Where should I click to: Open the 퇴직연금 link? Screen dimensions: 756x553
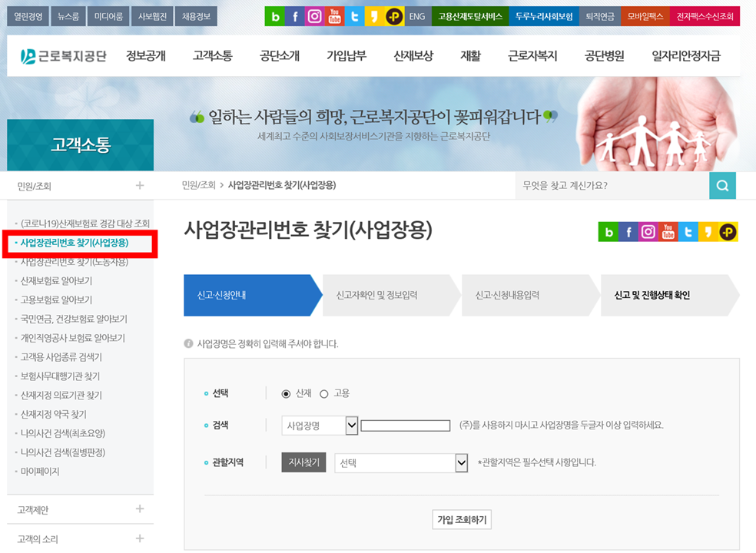coord(600,16)
